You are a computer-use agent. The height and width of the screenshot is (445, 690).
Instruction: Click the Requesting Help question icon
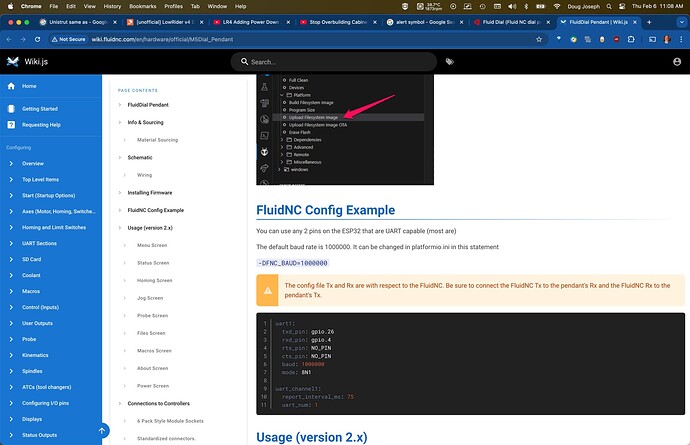(11, 125)
